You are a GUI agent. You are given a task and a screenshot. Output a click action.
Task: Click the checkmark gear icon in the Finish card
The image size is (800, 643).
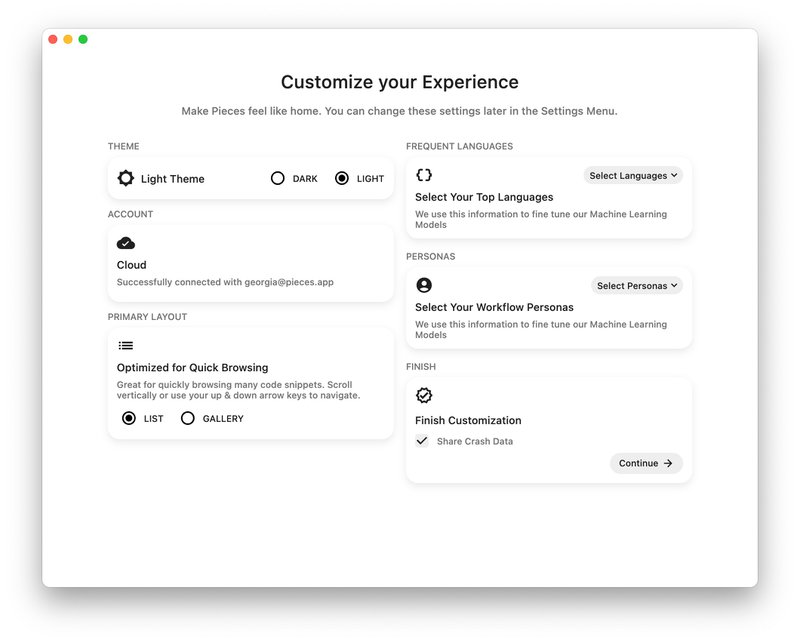(425, 395)
